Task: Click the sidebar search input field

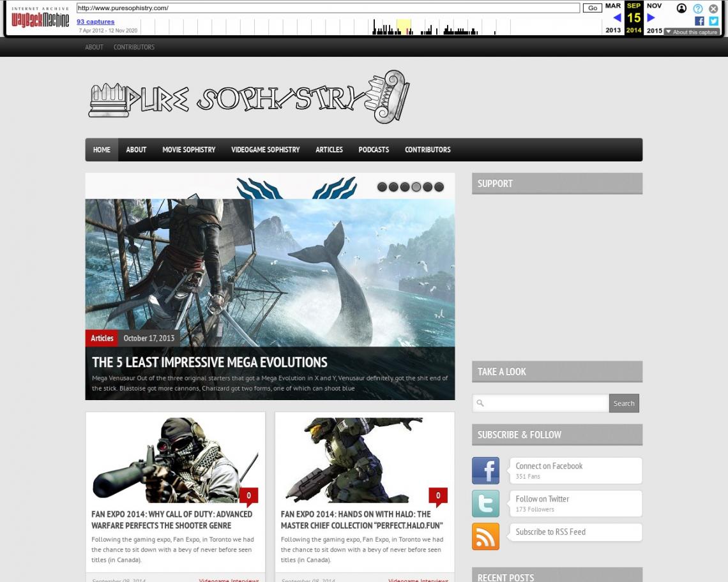Action: point(541,403)
